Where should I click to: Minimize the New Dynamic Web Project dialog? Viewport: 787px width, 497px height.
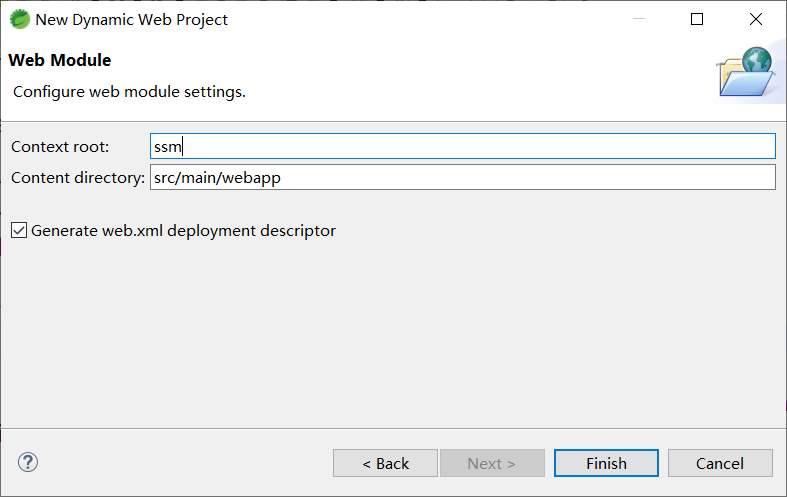(x=639, y=19)
